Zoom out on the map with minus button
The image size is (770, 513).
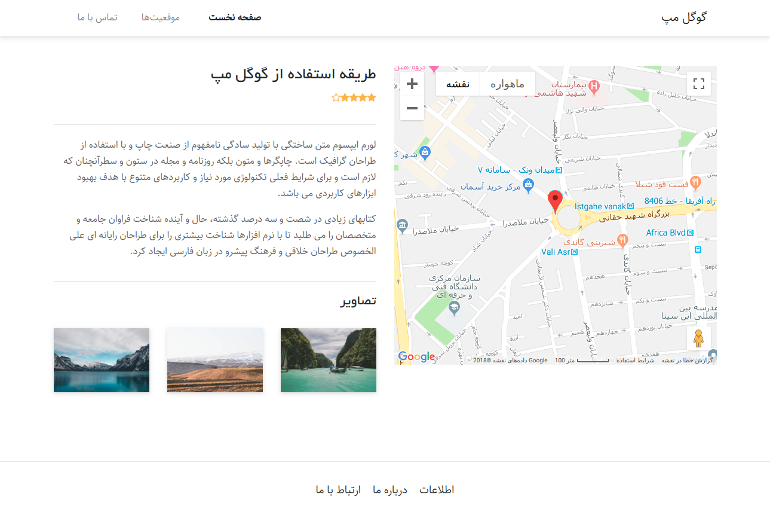coord(412,108)
